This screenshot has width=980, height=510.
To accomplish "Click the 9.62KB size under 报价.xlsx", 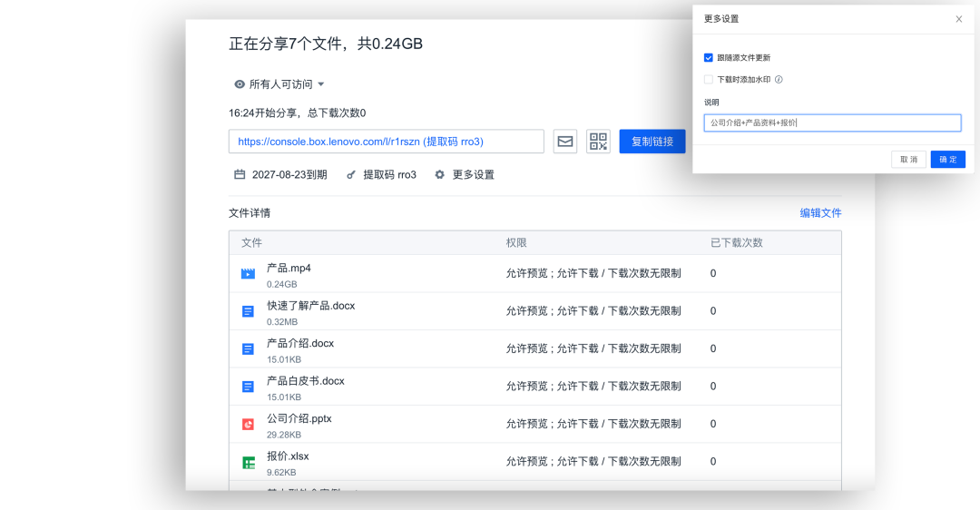I will click(281, 473).
